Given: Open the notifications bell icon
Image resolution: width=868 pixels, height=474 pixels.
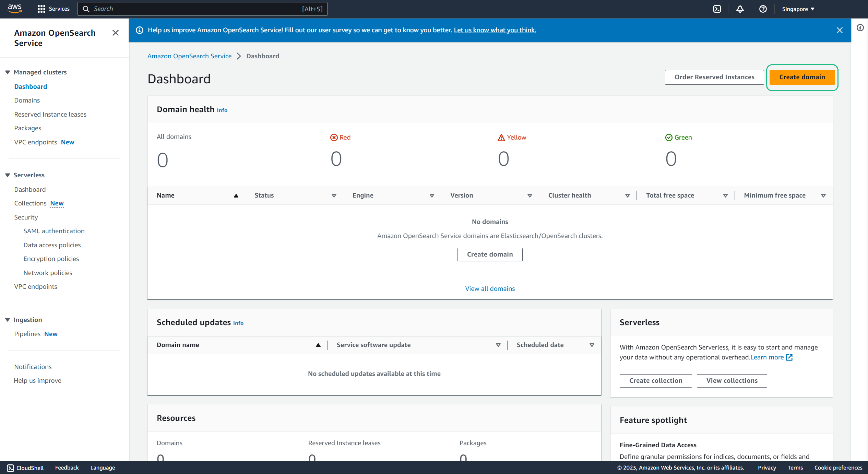Looking at the screenshot, I should point(740,9).
